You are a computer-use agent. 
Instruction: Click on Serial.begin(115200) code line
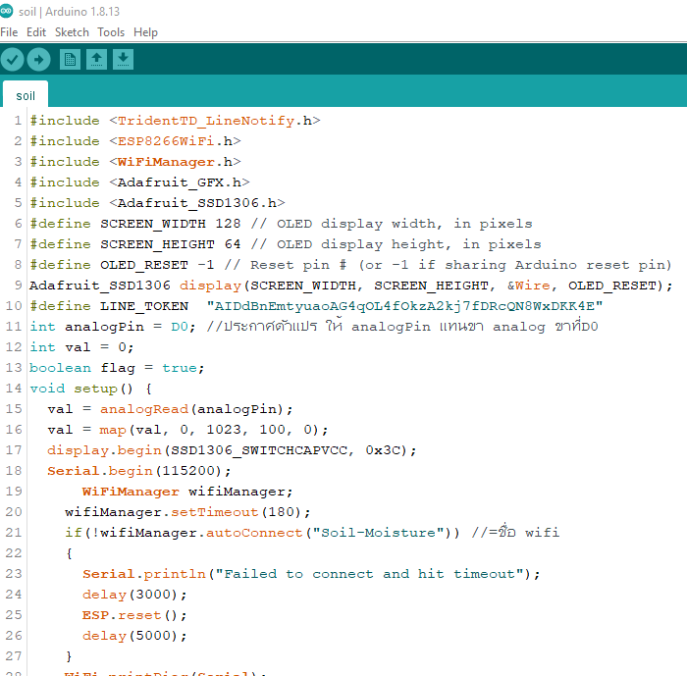[x=139, y=471]
